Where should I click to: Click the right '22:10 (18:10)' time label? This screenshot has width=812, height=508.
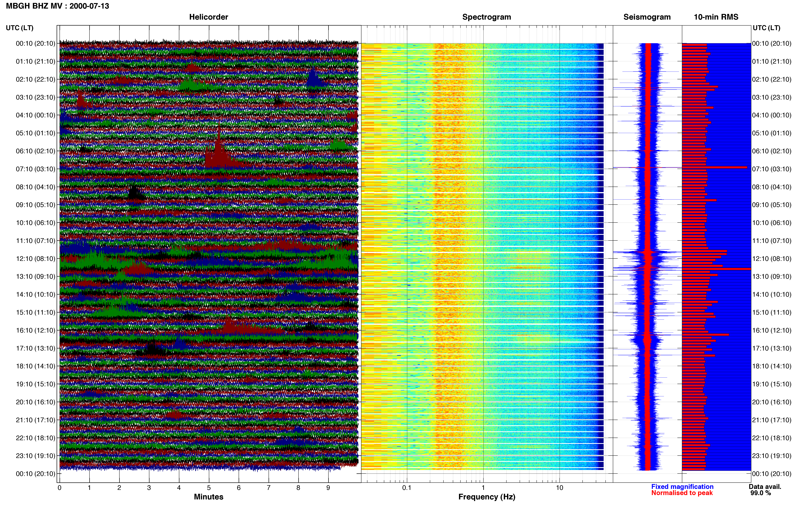pyautogui.click(x=772, y=438)
